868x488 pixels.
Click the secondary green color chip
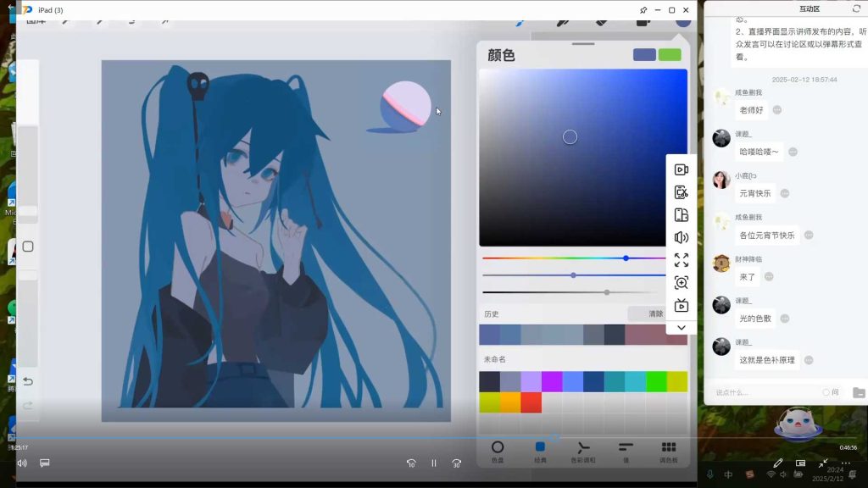670,55
